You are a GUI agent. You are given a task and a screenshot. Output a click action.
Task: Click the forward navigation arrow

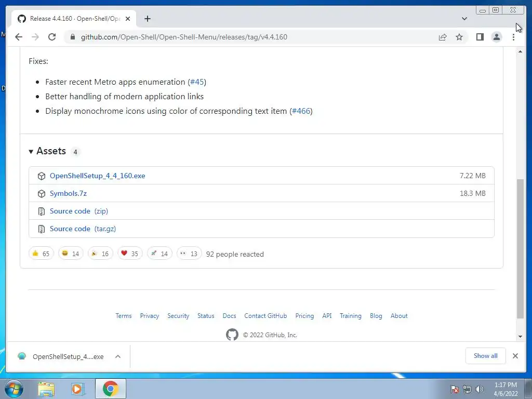[35, 37]
